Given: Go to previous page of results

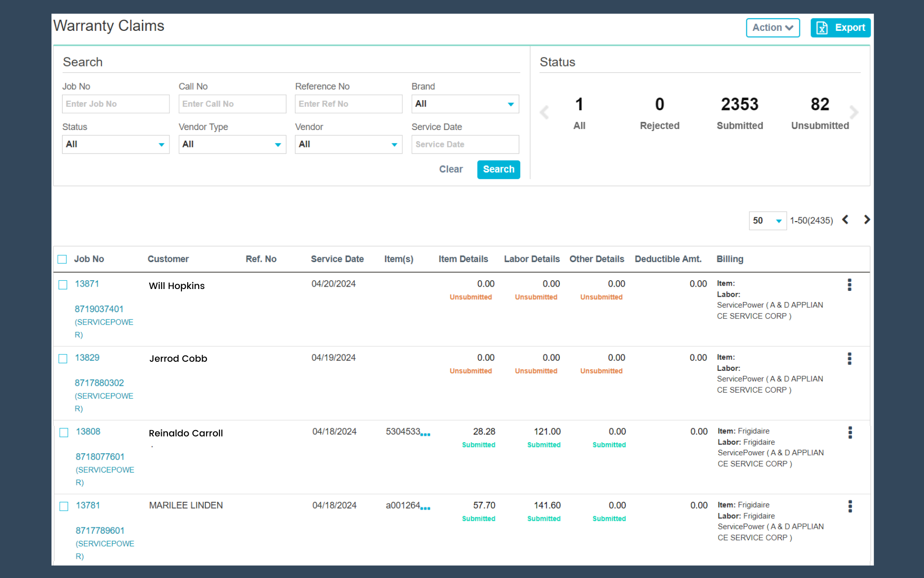Looking at the screenshot, I should (x=846, y=220).
